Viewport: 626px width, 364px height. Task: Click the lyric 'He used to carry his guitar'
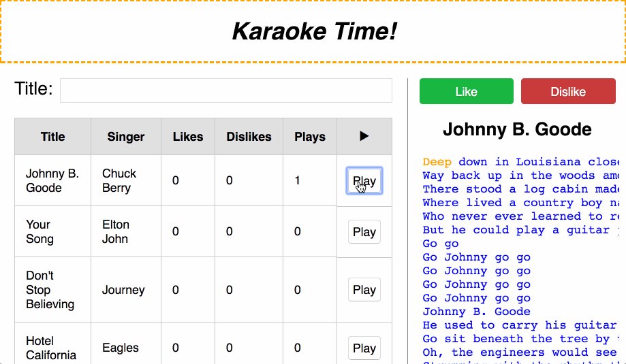pyautogui.click(x=520, y=325)
